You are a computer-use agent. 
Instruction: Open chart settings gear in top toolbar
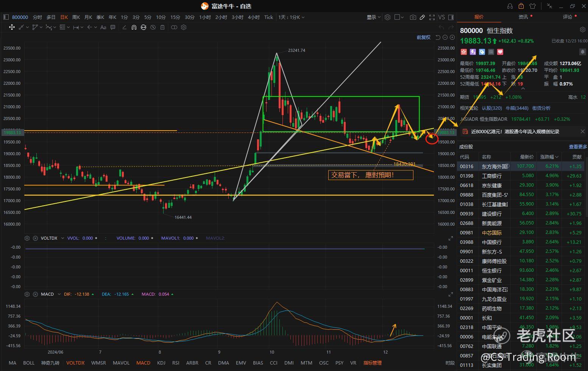tap(387, 17)
